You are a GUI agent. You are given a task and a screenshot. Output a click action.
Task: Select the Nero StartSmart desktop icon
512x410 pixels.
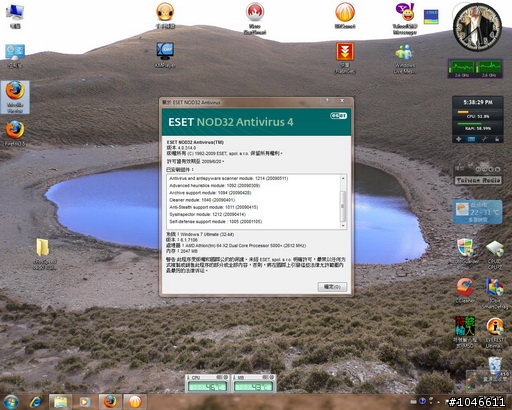pos(255,18)
